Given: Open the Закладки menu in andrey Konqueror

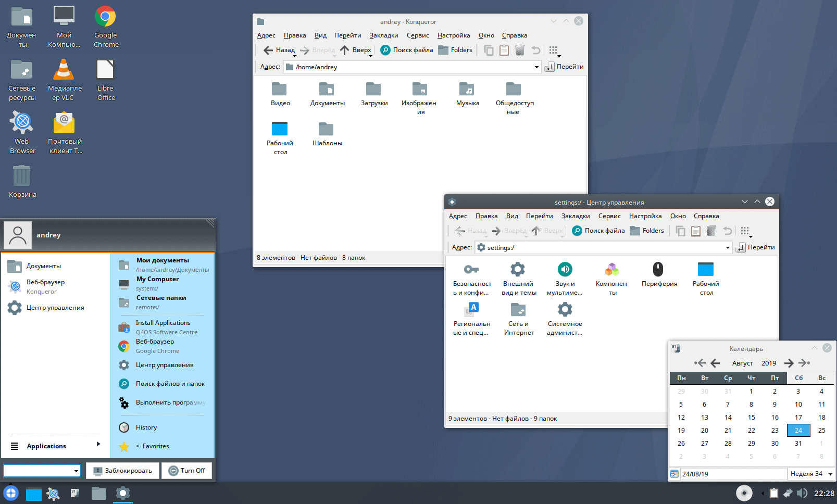Looking at the screenshot, I should click(383, 35).
